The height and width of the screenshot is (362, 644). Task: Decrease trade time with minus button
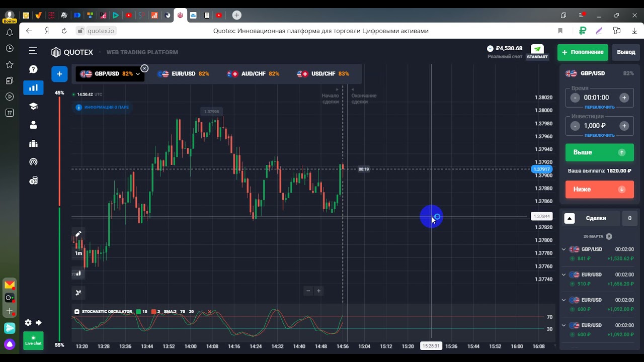pos(575,98)
